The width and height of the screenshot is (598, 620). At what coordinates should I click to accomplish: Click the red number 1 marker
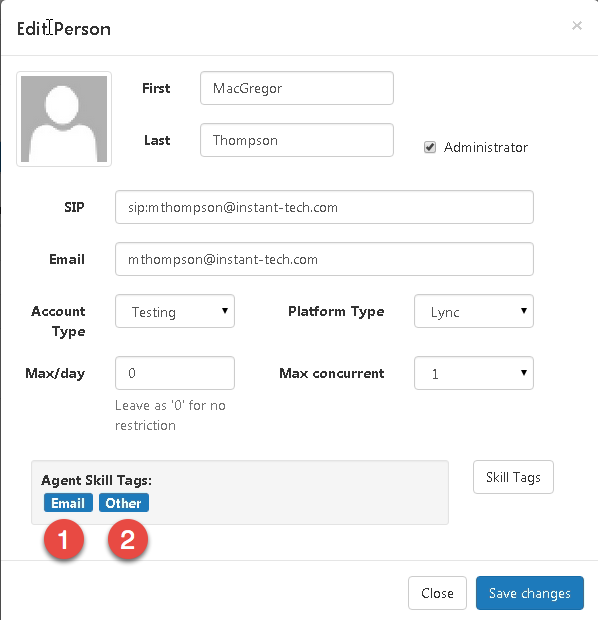click(x=64, y=539)
